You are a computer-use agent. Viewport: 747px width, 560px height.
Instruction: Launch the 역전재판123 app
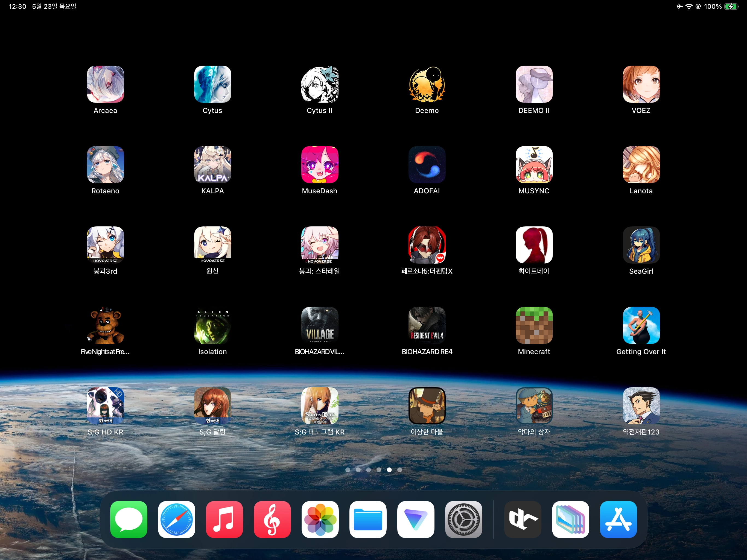coord(641,406)
